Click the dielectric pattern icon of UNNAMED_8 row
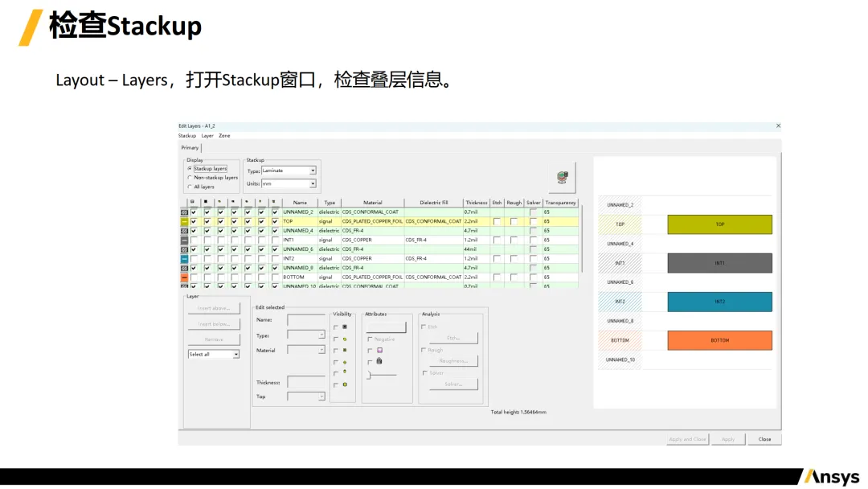The width and height of the screenshot is (868, 489). 184,268
